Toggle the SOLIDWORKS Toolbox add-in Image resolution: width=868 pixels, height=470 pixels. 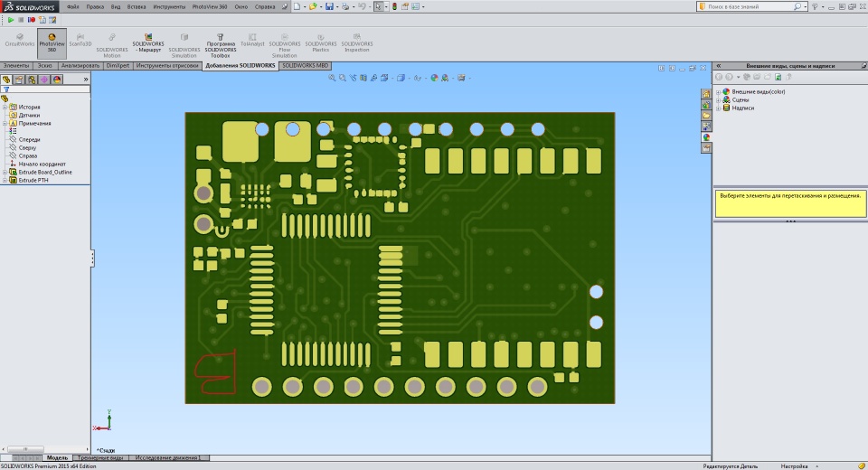[x=221, y=44]
